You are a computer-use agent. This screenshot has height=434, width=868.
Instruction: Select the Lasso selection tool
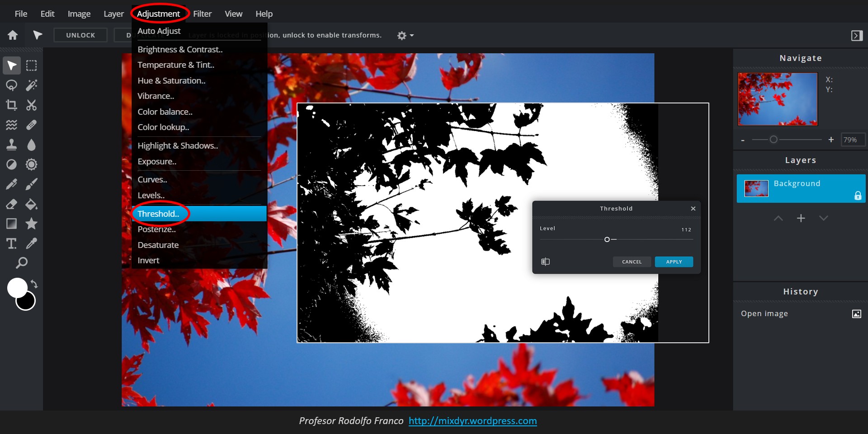click(x=11, y=85)
